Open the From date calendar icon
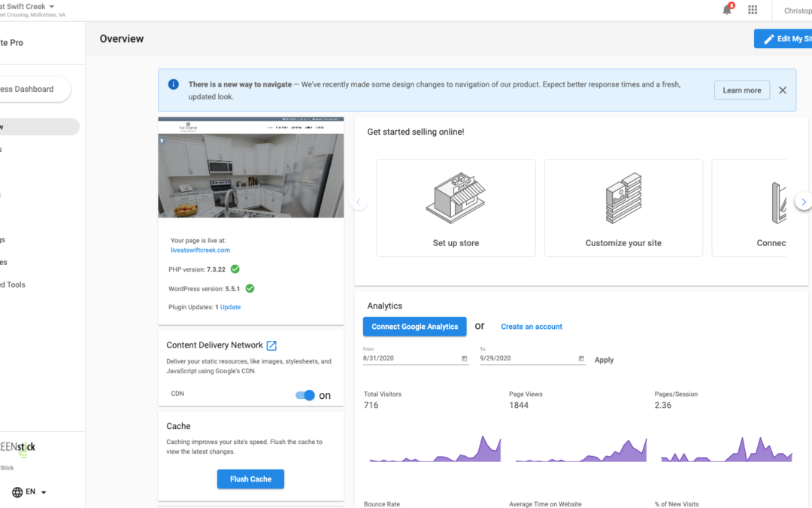The height and width of the screenshot is (508, 812). pyautogui.click(x=464, y=359)
